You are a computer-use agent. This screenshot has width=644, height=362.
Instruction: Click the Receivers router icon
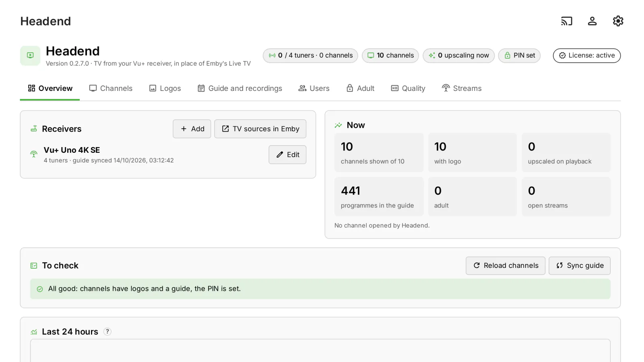click(x=34, y=129)
